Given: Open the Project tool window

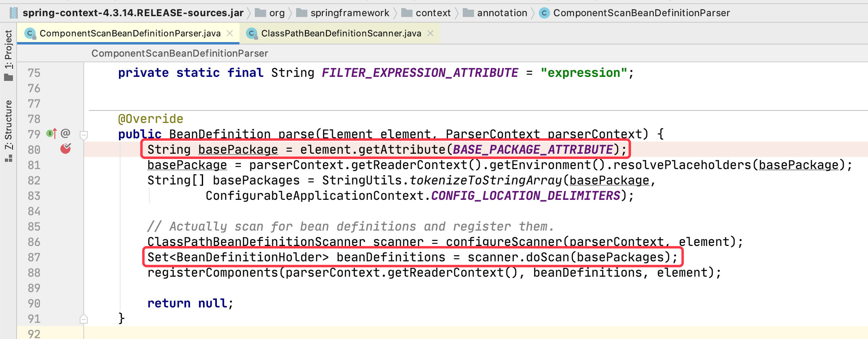Looking at the screenshot, I should pos(8,56).
